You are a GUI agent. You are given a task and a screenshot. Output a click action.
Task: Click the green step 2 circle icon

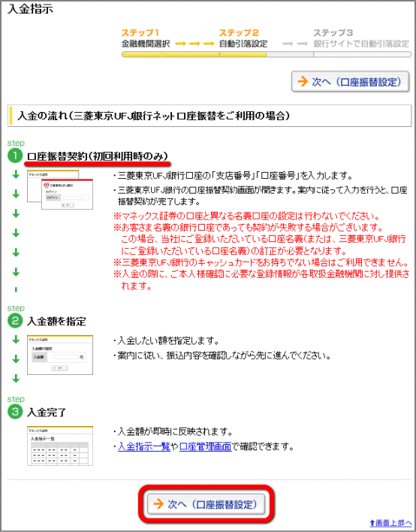coord(15,321)
